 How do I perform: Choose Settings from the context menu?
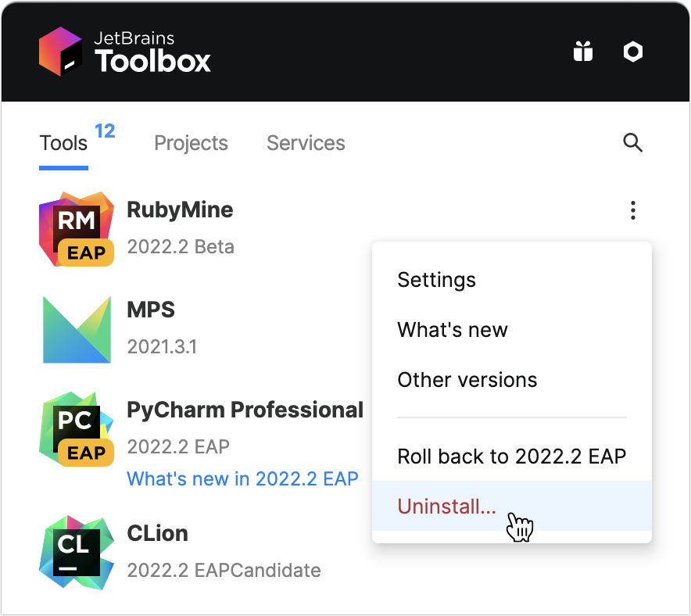click(436, 279)
